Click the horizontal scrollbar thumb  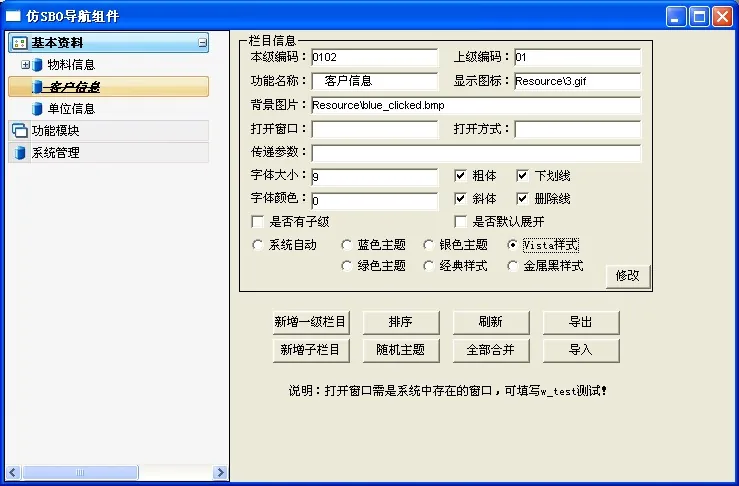tap(80, 472)
